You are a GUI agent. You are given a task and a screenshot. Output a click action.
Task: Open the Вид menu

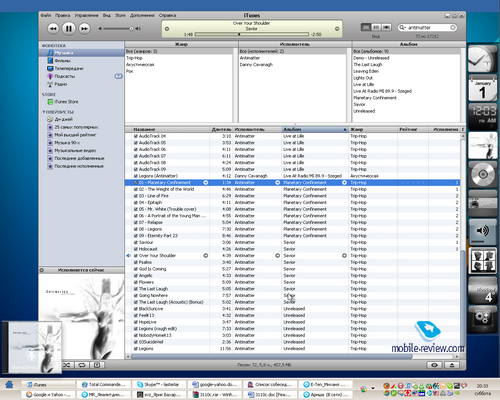[107, 15]
